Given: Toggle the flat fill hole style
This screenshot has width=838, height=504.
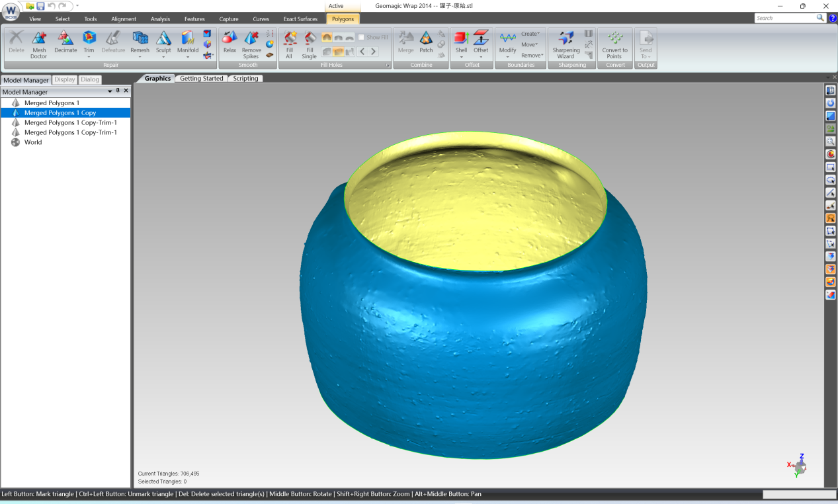Looking at the screenshot, I should [349, 38].
